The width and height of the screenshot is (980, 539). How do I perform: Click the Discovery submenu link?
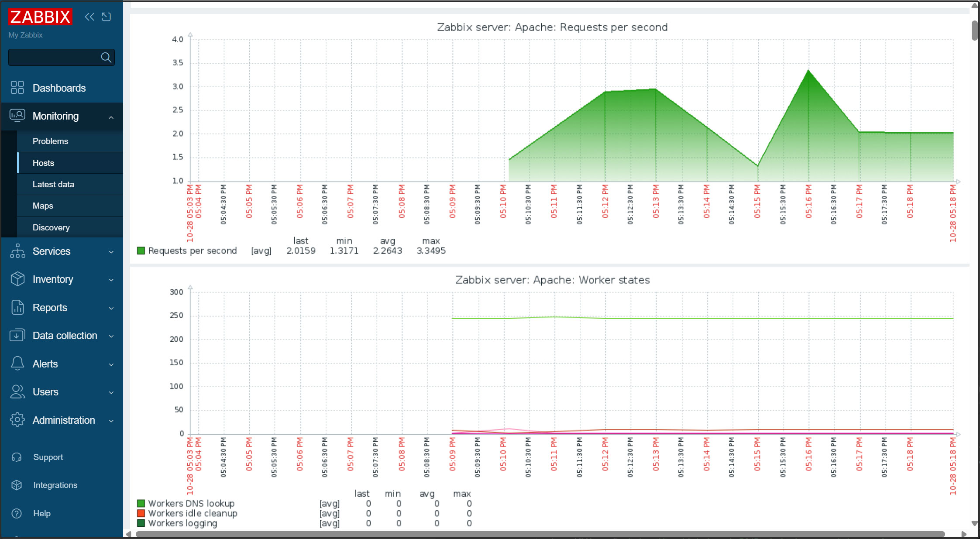(51, 227)
